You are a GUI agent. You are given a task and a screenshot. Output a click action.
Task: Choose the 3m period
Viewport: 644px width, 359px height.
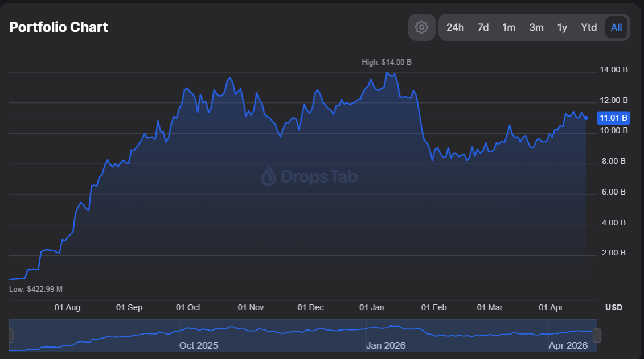point(536,27)
